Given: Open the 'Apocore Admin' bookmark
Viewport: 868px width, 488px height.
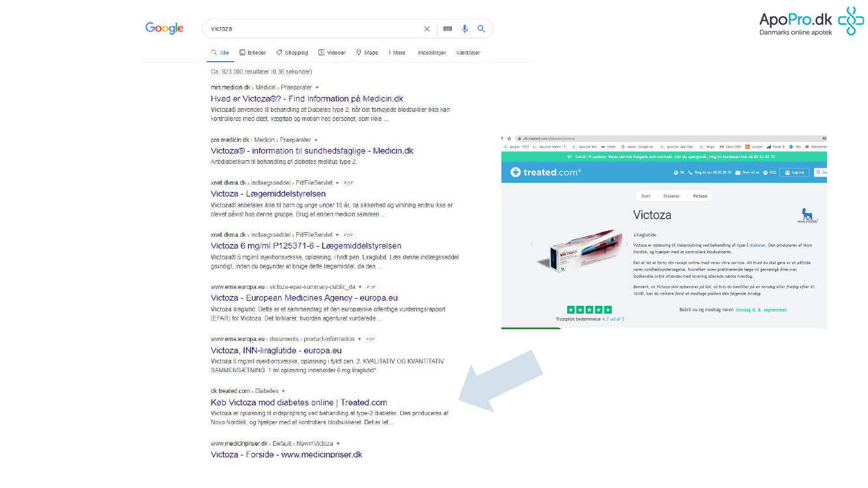Looking at the screenshot, I should point(551,147).
